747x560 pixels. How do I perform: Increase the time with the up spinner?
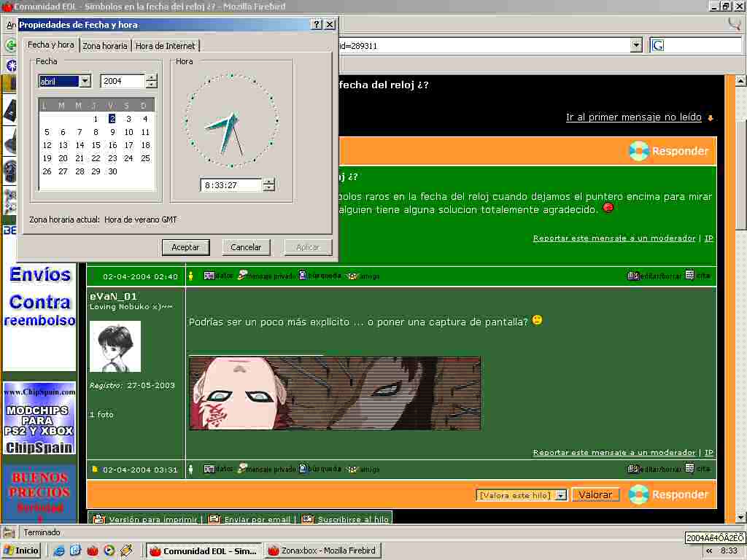pyautogui.click(x=269, y=182)
